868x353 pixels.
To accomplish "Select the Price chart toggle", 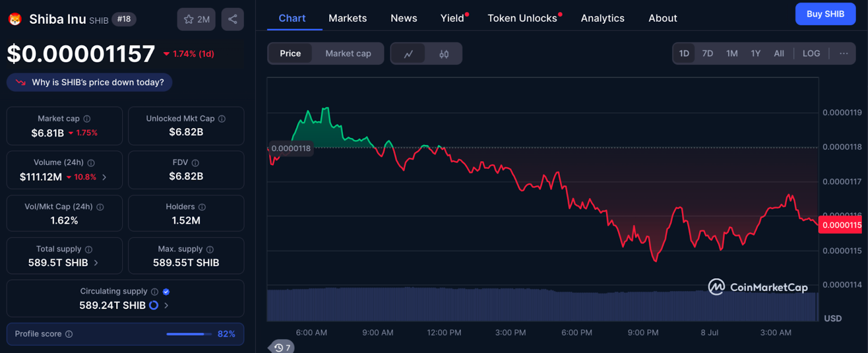I will tap(290, 54).
